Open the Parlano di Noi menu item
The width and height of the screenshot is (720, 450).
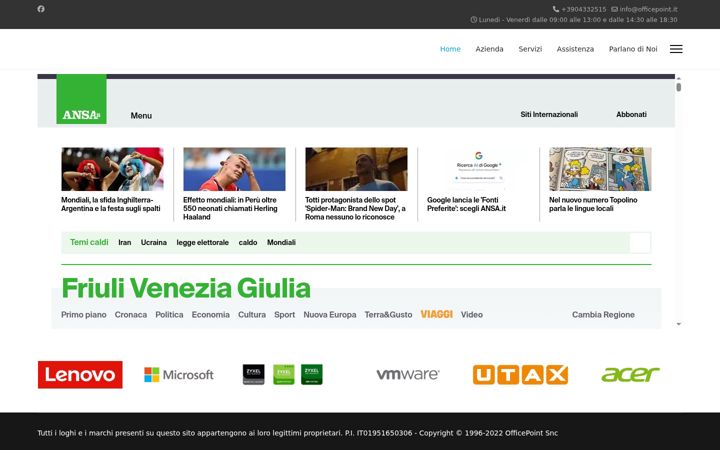633,49
